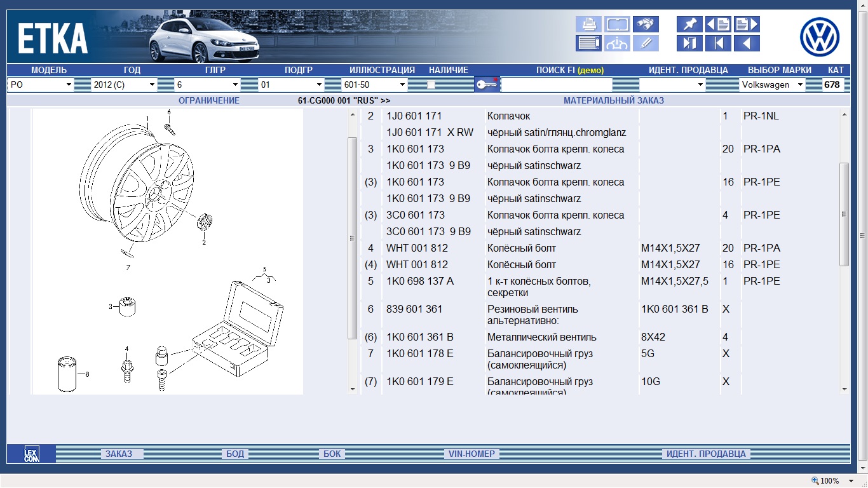Click the parts list scrollbar thumb
This screenshot has height=488, width=868.
click(844, 214)
